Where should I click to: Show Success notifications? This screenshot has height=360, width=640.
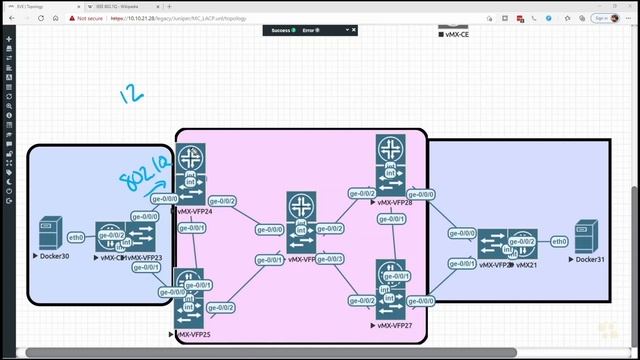(x=283, y=30)
